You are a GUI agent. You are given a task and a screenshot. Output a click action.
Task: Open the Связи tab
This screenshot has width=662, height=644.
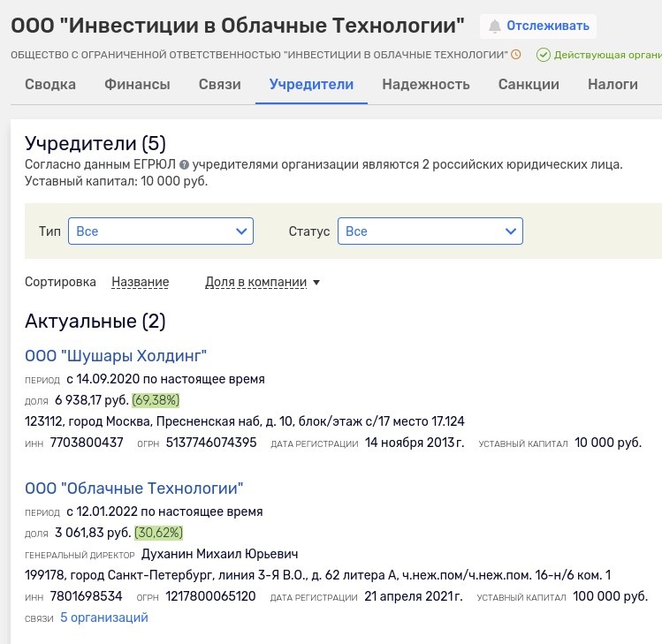(220, 85)
